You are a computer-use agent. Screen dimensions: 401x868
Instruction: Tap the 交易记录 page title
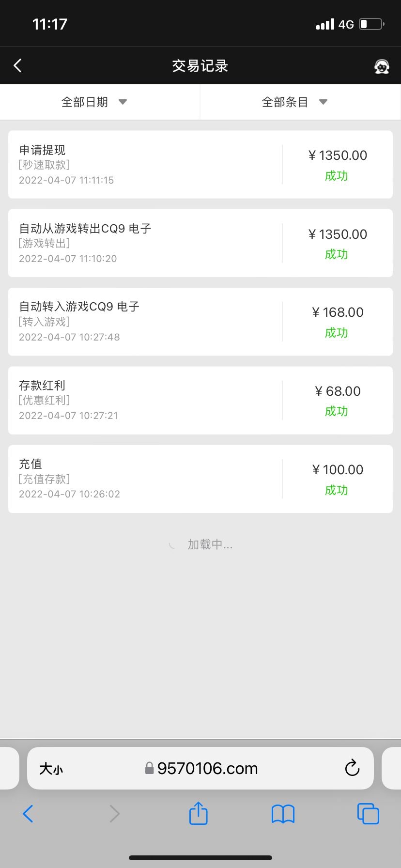click(200, 66)
